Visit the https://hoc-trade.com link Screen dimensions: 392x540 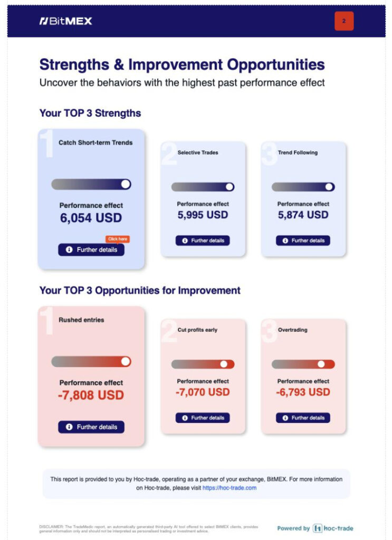229,488
